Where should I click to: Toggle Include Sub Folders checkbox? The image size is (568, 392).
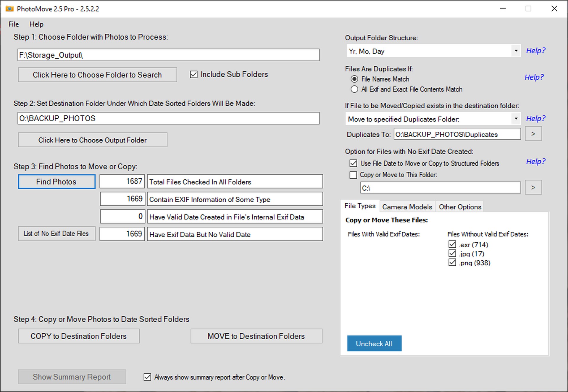tap(194, 75)
